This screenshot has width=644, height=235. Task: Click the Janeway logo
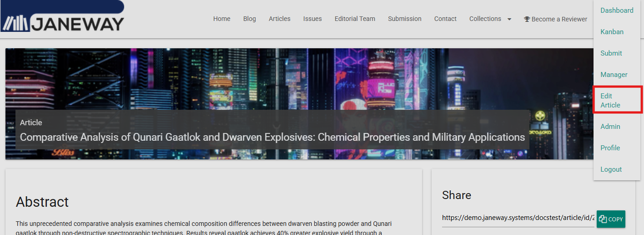click(62, 16)
